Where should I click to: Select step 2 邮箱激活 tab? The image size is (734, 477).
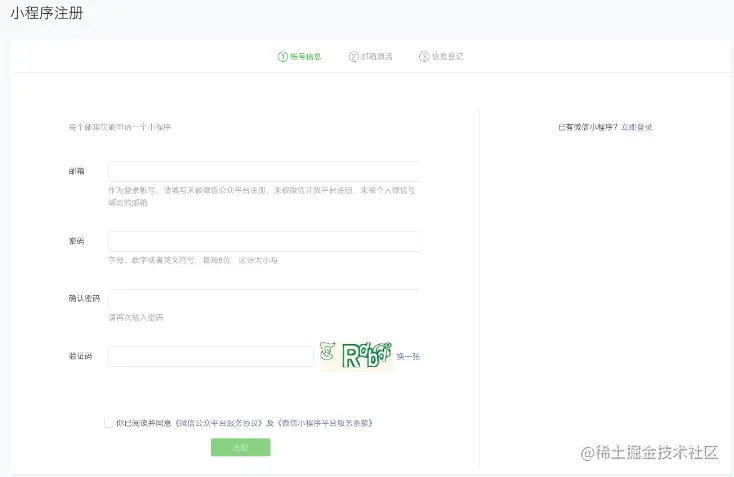(x=371, y=57)
